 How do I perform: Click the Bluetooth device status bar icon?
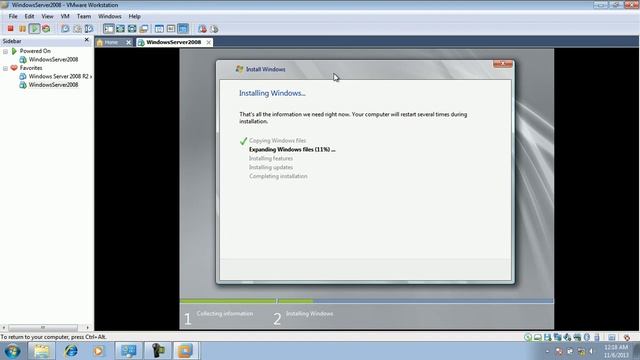tap(587, 337)
